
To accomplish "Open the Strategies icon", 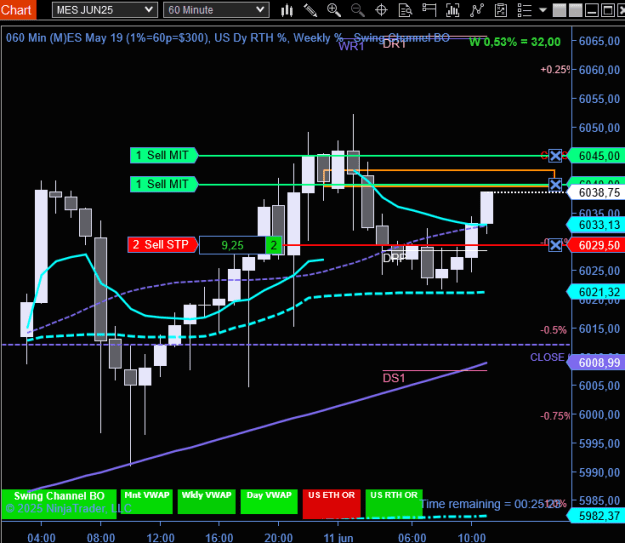I will click(x=477, y=10).
